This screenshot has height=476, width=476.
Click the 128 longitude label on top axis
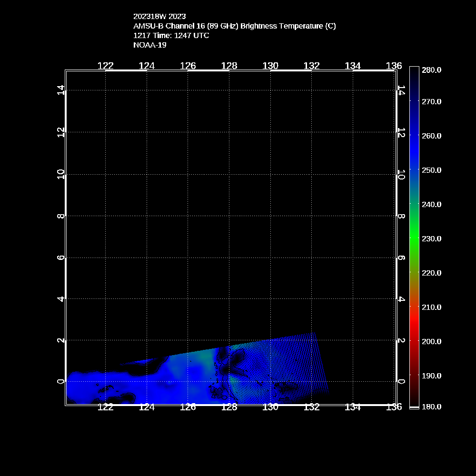229,66
